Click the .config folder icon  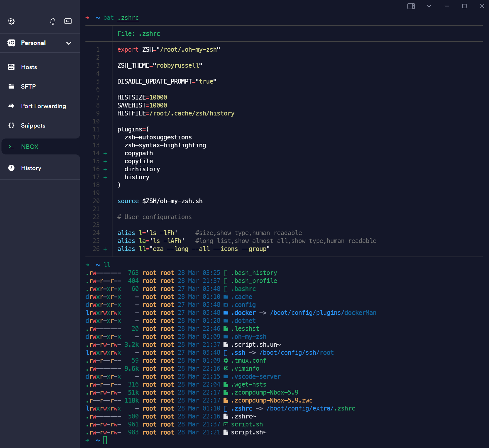226,305
